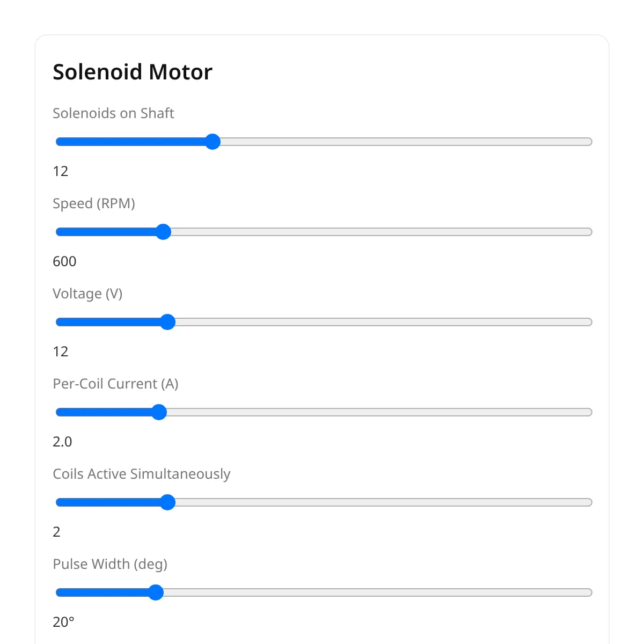The image size is (644, 644).
Task: Click the Speed value 600 readout
Action: [64, 261]
